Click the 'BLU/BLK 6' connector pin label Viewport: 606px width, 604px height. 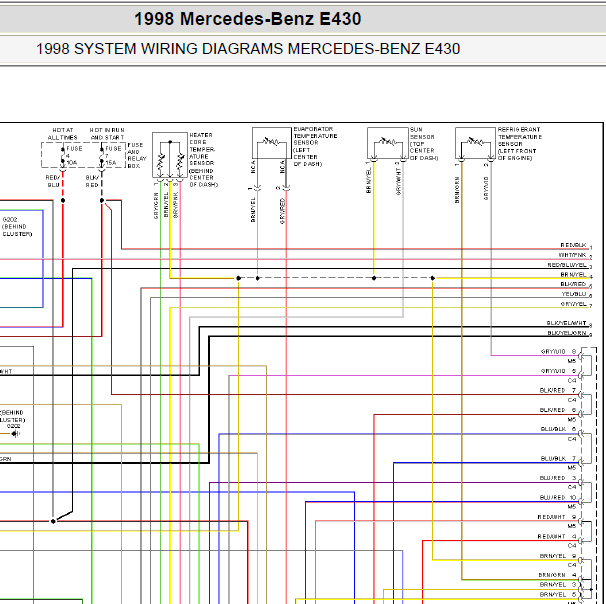(558, 429)
